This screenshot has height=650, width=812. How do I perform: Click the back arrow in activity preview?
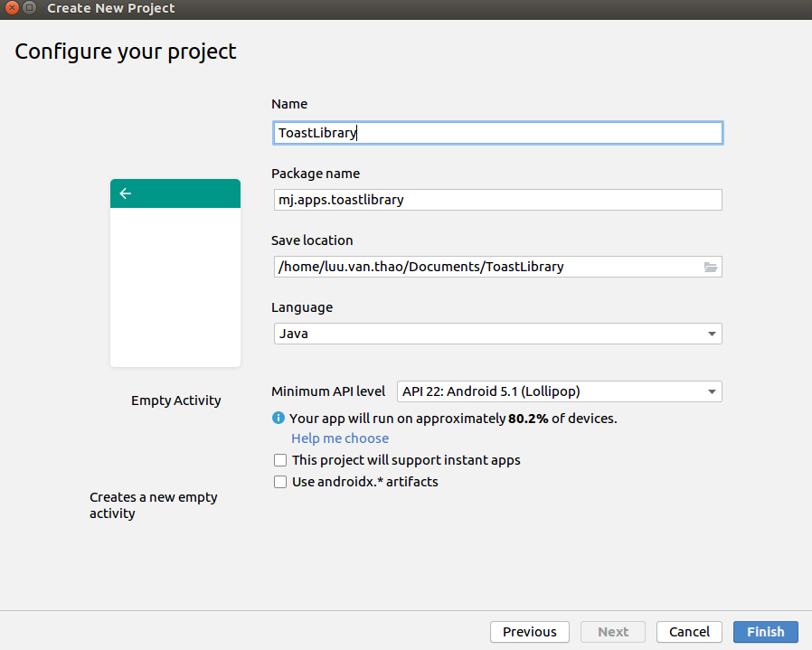point(126,193)
